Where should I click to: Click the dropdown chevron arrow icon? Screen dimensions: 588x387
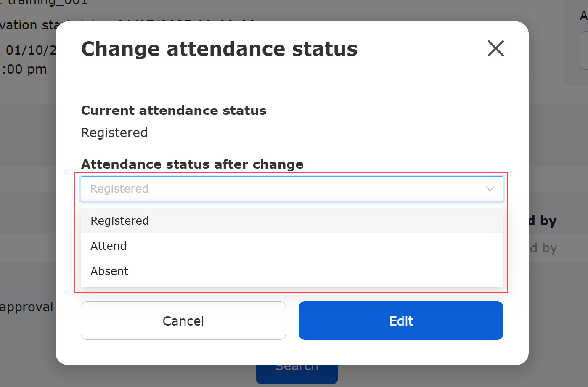490,189
